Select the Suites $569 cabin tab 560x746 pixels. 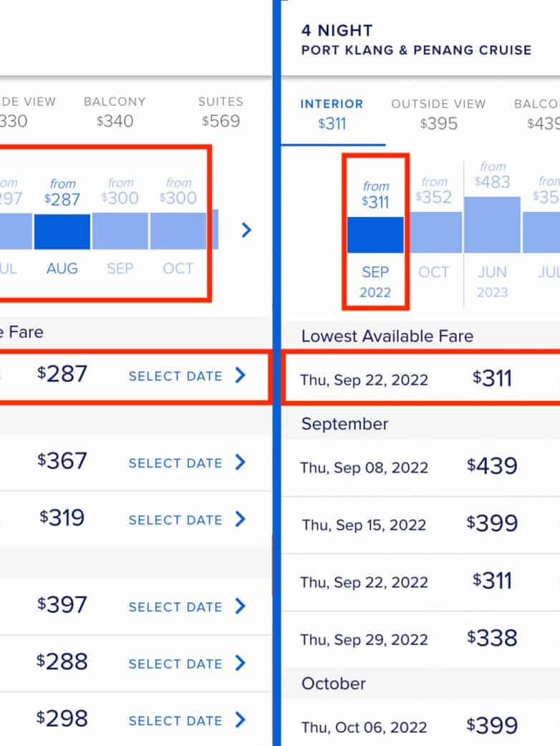coord(221,112)
